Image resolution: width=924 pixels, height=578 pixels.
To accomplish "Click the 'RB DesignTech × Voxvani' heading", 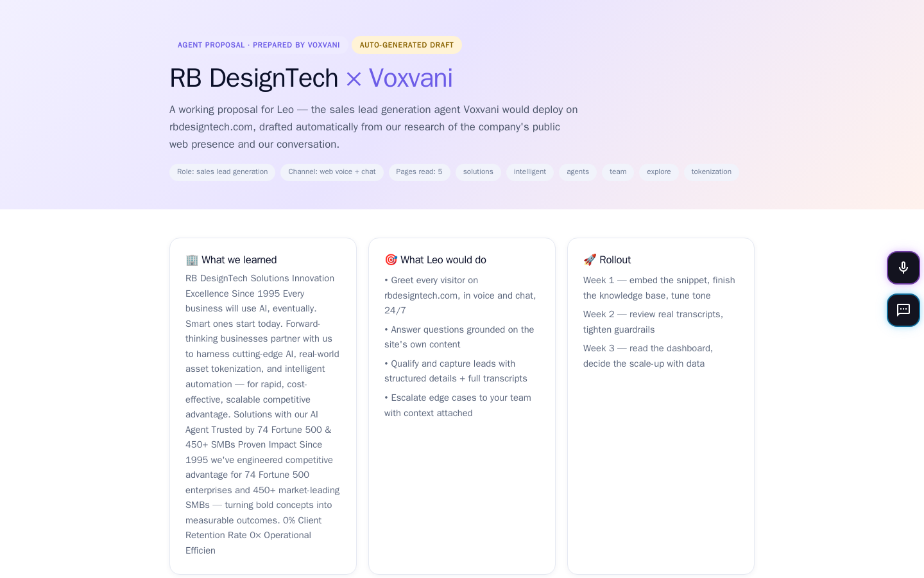I will (311, 78).
